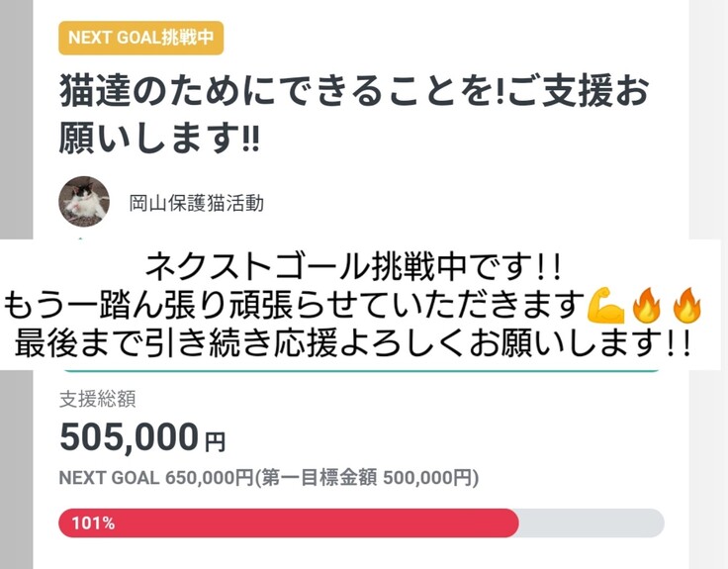The height and width of the screenshot is (569, 728).
Task: Click the NEXT GOAL挑戦中 yellow badge
Action: [x=140, y=38]
